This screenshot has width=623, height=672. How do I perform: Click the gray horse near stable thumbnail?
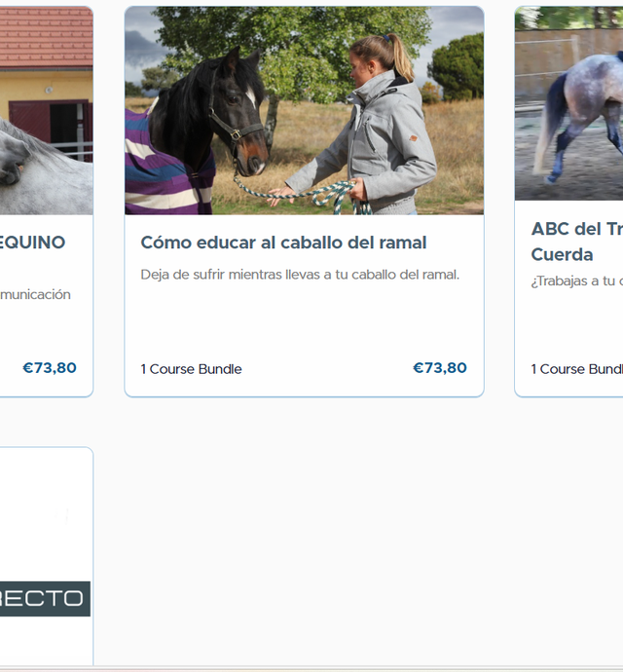(x=47, y=111)
